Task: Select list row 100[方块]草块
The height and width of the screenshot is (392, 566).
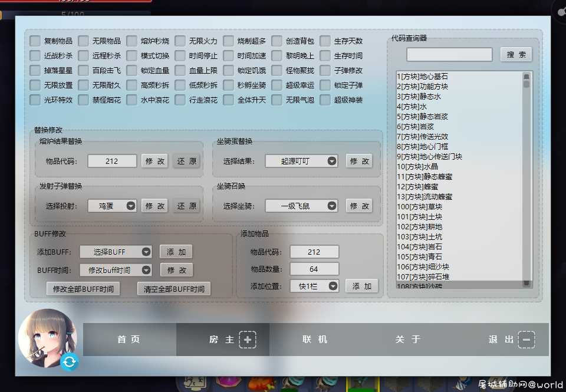Action: tap(459, 207)
